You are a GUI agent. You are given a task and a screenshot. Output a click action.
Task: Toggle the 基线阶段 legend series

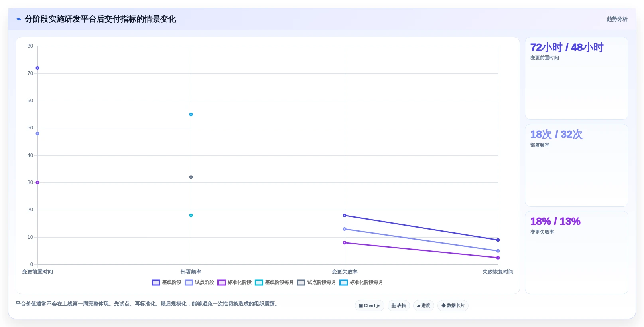tap(167, 283)
